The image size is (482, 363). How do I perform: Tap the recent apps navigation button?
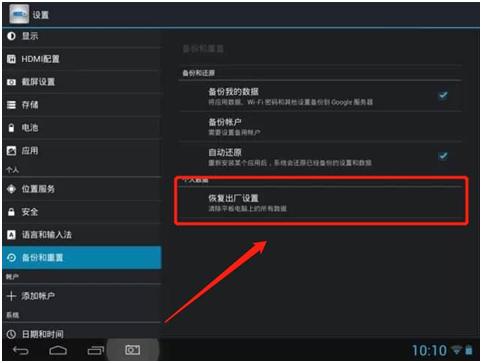tap(96, 350)
